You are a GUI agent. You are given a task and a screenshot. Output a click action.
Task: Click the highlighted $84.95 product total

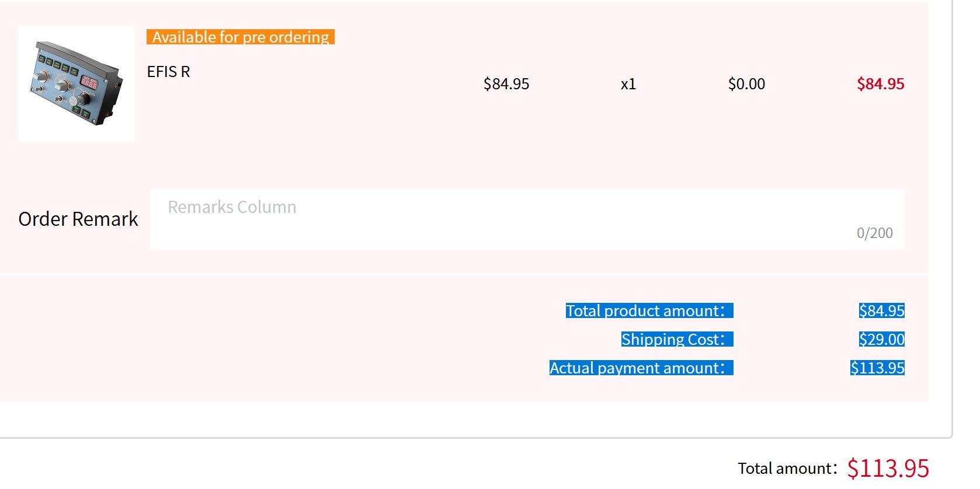882,310
